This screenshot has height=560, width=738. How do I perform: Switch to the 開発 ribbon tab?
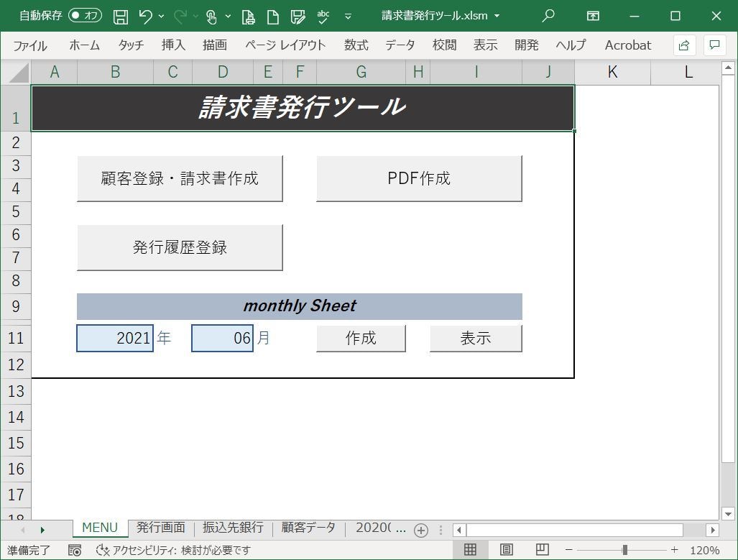[526, 45]
